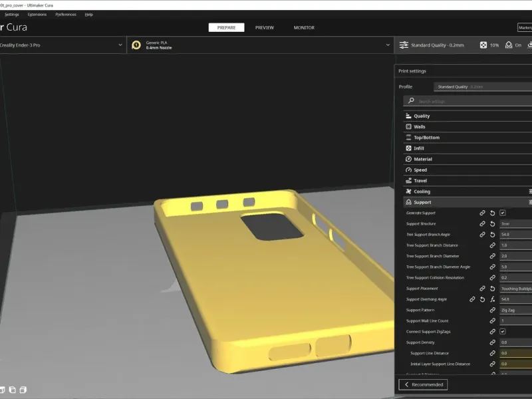Open the Support Structure Tree dropdown
The width and height of the screenshot is (532, 399).
tap(516, 224)
